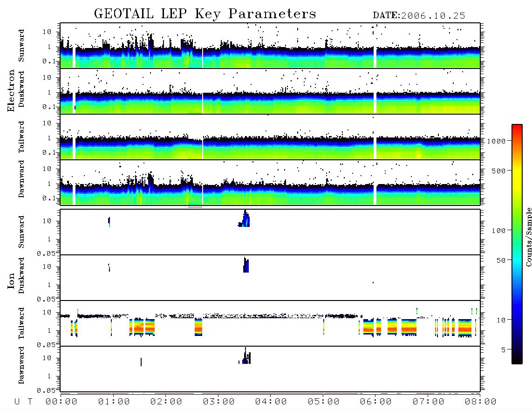The width and height of the screenshot is (532, 410).
Task: Click the Electron Tailward spectrogram panel
Action: tap(270, 137)
